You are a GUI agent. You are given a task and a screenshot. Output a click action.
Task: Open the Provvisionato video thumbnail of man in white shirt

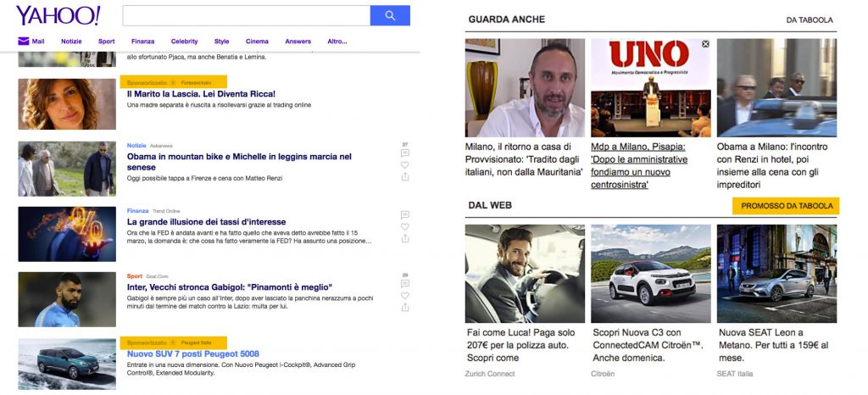point(525,87)
